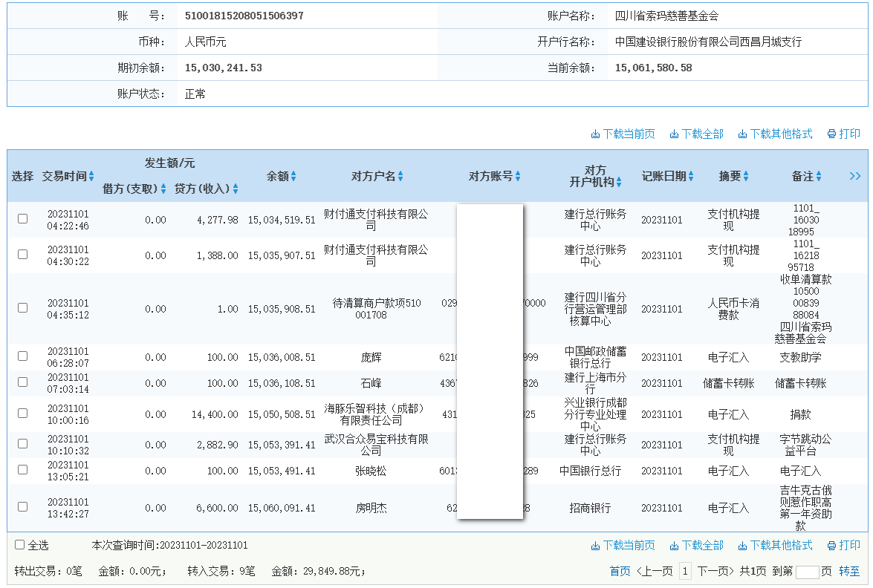The height and width of the screenshot is (588, 873).
Task: Click the bottom 下载当前页 download link
Action: [623, 545]
